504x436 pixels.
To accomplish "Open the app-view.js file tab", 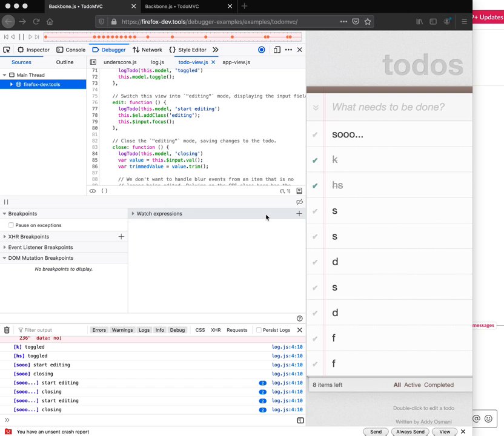I will coord(236,62).
